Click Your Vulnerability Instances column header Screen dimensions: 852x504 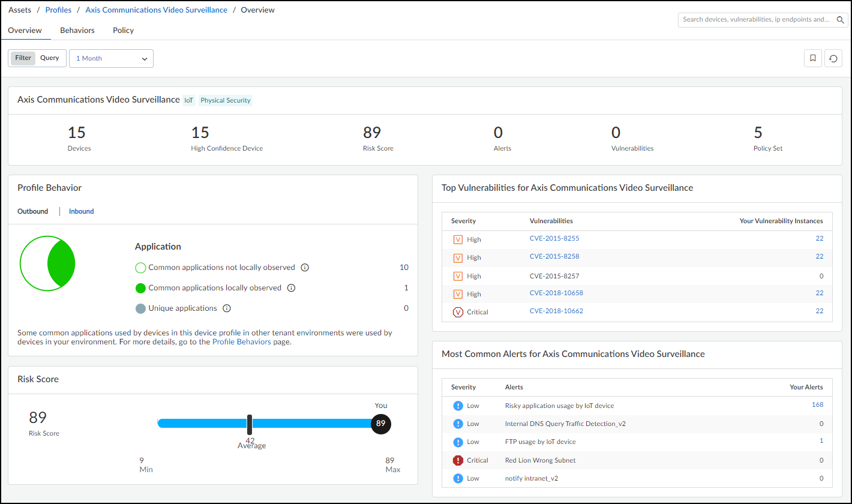(x=781, y=221)
